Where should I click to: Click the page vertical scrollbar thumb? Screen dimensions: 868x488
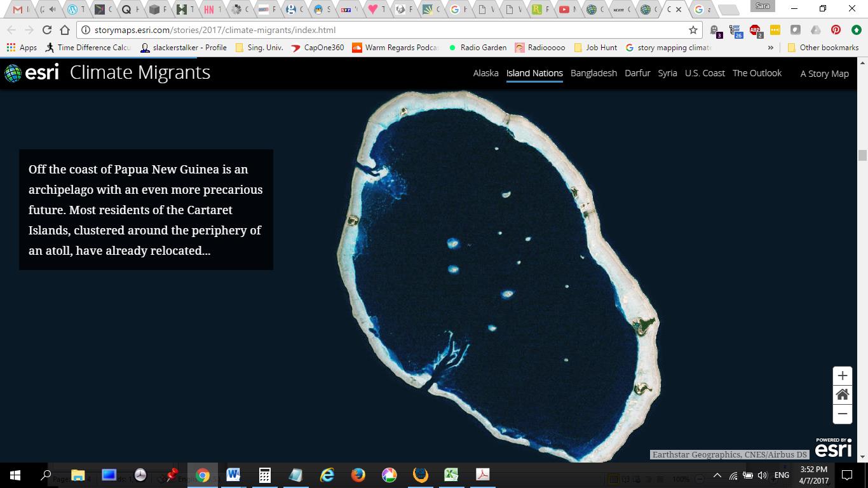click(862, 156)
